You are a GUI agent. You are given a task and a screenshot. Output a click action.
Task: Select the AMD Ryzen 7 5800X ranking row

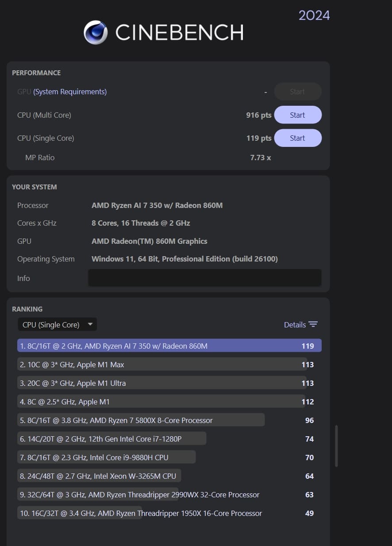click(x=141, y=420)
